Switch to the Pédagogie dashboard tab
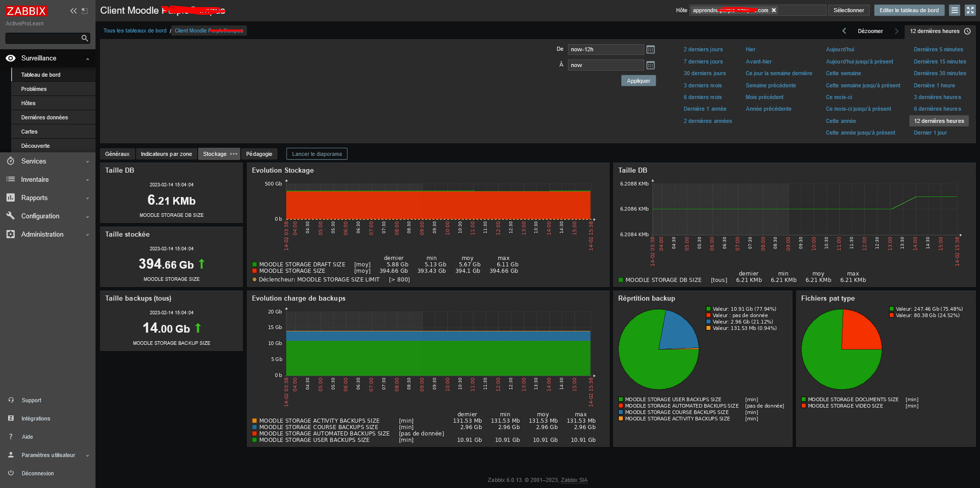Image resolution: width=980 pixels, height=488 pixels. 259,154
